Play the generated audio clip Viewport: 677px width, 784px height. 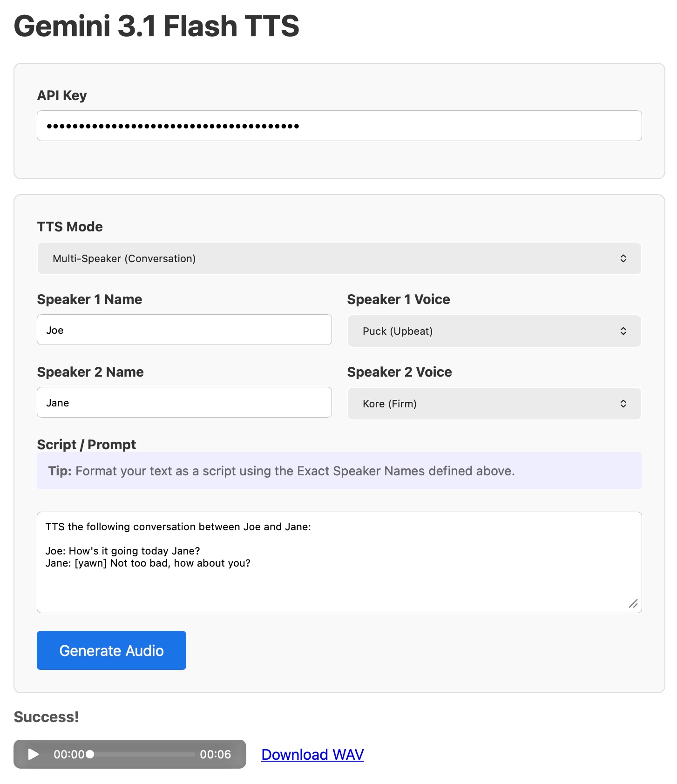point(34,754)
